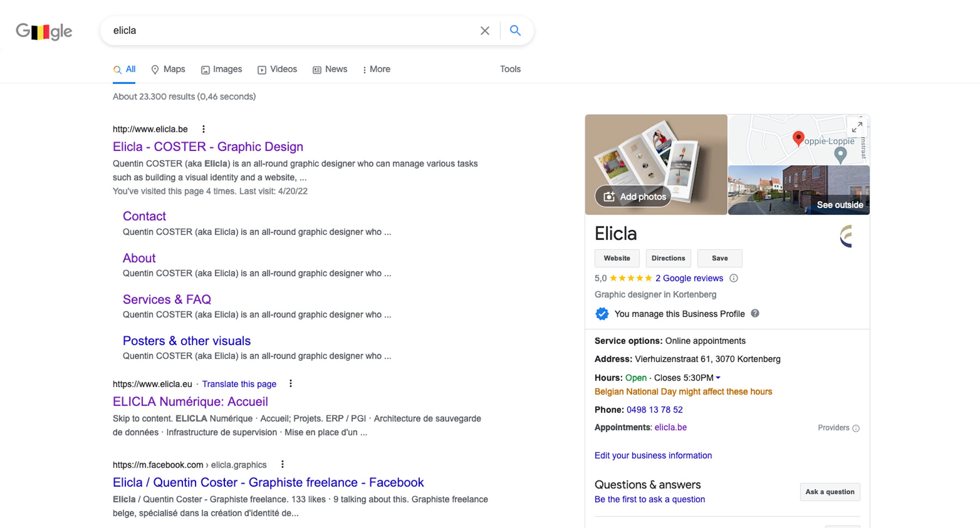Click the 'Questions & answers' heading
The height and width of the screenshot is (528, 980).
pos(647,484)
